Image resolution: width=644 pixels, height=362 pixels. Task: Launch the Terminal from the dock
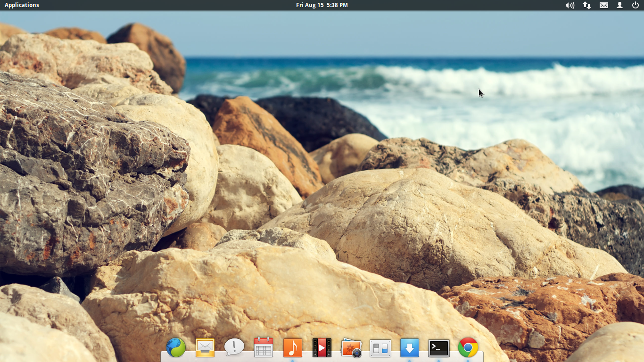pyautogui.click(x=439, y=348)
